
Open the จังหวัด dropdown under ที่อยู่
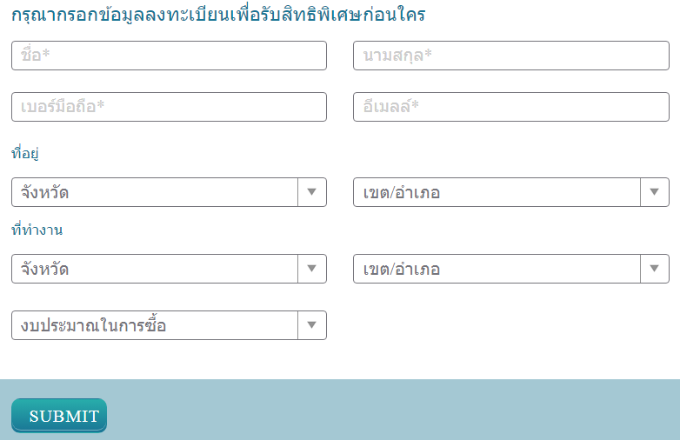[x=155, y=192]
